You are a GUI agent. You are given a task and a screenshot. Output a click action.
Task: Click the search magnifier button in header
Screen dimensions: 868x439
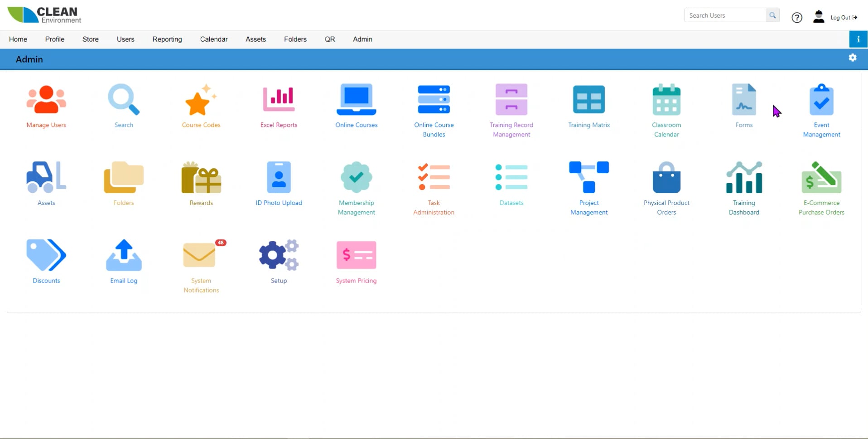point(772,15)
